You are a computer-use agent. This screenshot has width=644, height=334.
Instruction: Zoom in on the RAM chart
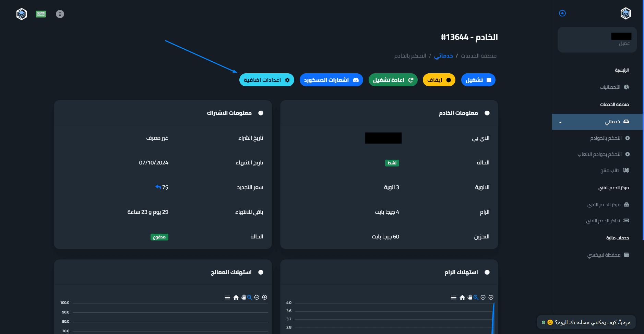click(x=491, y=297)
